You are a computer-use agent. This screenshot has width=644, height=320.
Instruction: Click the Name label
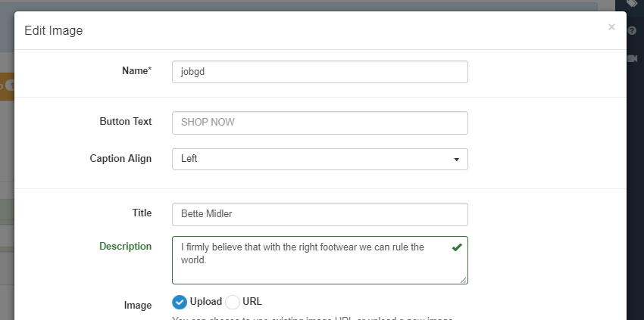click(x=136, y=70)
